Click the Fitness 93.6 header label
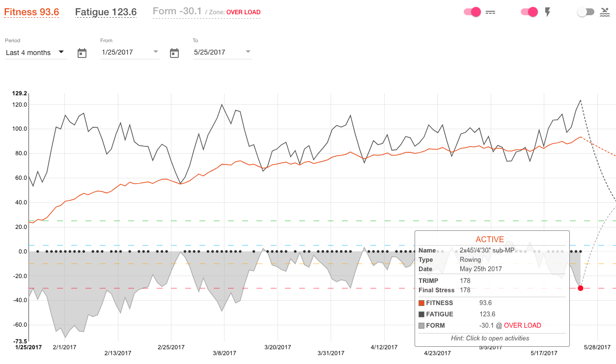616x364 pixels. pos(31,12)
